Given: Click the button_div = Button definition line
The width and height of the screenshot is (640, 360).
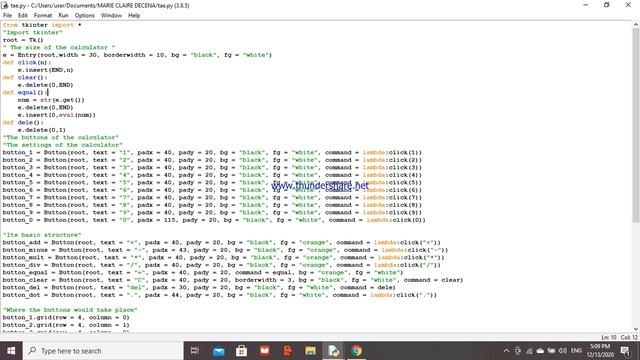Looking at the screenshot, I should 222,265.
